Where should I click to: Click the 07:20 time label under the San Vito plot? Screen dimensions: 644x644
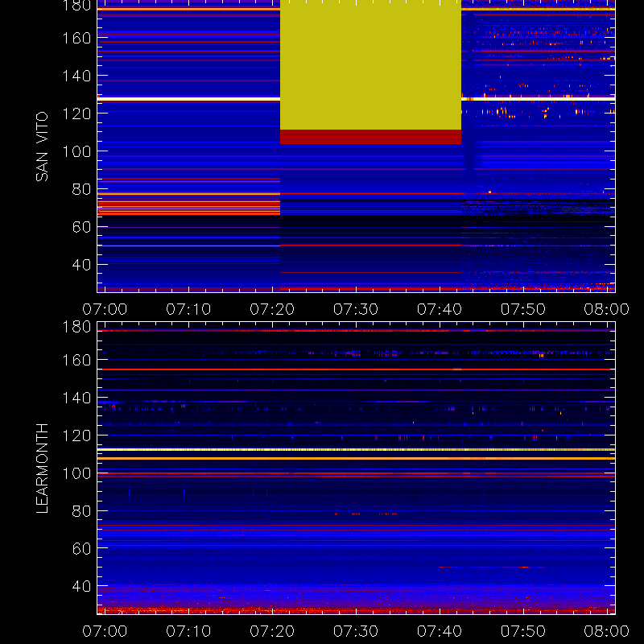[272, 309]
